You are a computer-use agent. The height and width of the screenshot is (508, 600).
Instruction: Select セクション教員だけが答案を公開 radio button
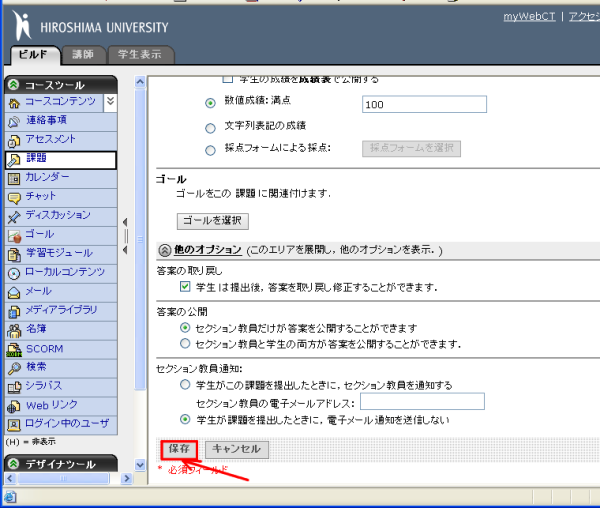coord(185,327)
